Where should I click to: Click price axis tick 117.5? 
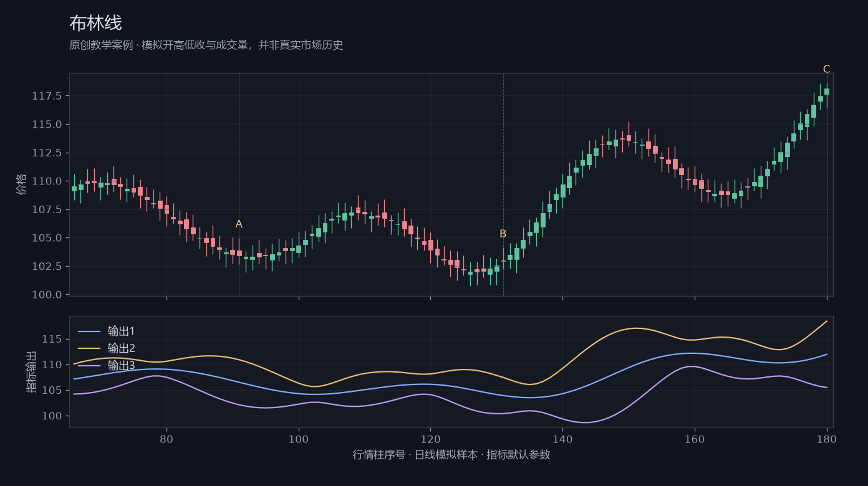click(x=47, y=96)
